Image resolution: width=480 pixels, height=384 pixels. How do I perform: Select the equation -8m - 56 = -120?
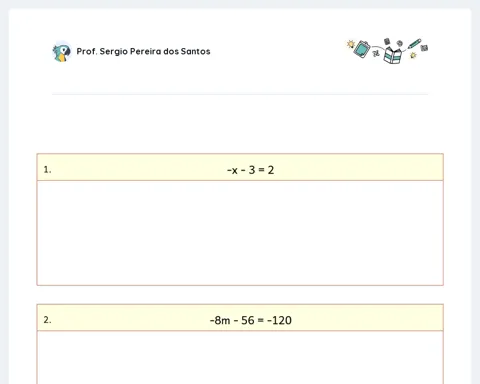coord(251,320)
